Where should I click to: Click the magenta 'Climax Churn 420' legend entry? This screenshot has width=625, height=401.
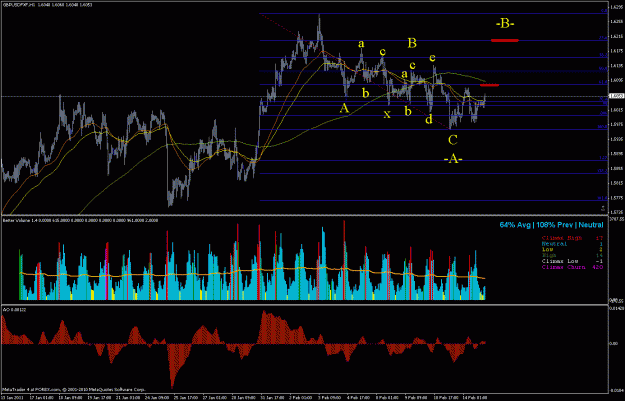pos(572,267)
